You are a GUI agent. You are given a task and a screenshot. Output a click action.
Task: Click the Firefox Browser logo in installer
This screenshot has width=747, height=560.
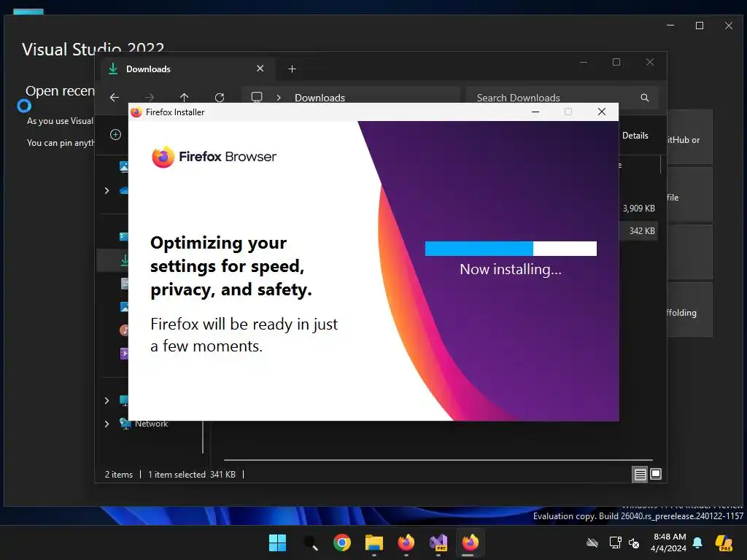tap(214, 157)
